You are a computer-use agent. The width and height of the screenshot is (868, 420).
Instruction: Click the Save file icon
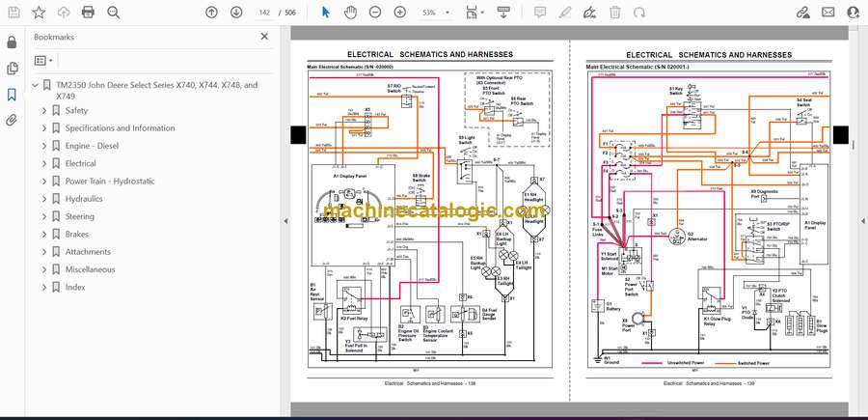(x=14, y=13)
